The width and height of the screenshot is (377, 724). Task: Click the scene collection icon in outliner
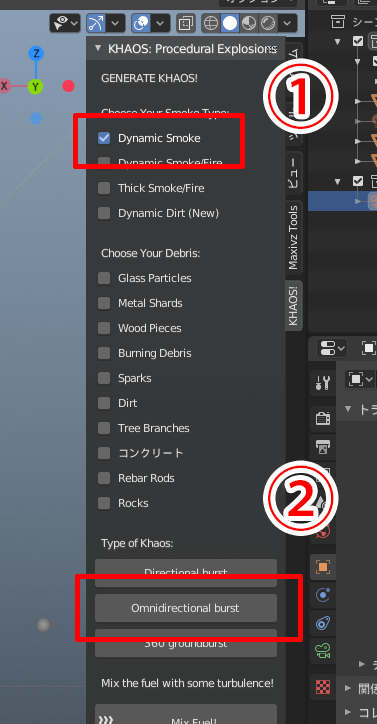pos(338,21)
